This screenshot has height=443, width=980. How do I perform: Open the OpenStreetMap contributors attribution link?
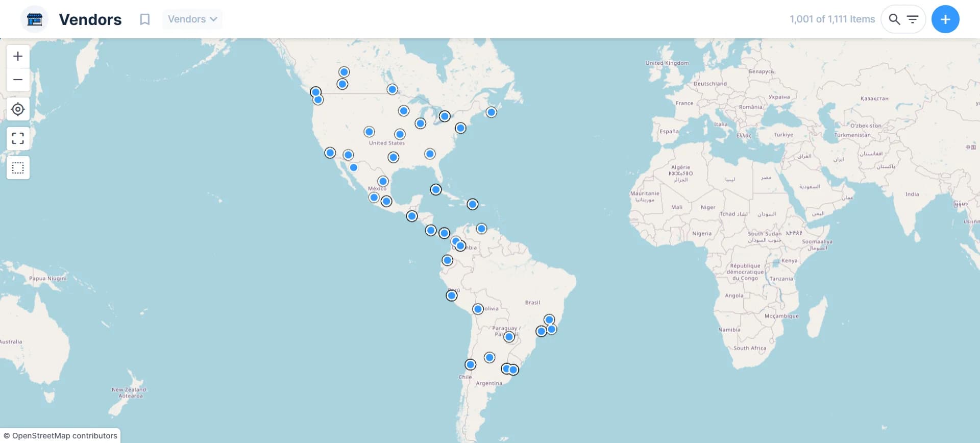64,436
